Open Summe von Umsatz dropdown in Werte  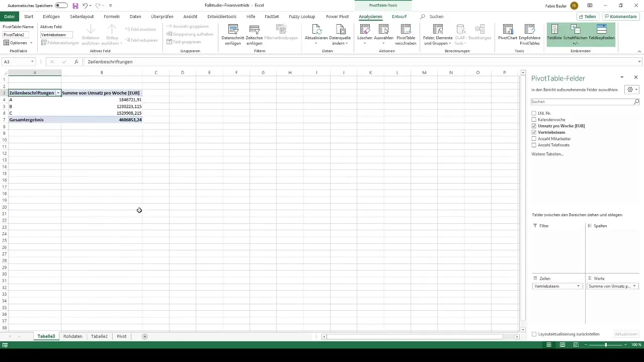pos(634,286)
